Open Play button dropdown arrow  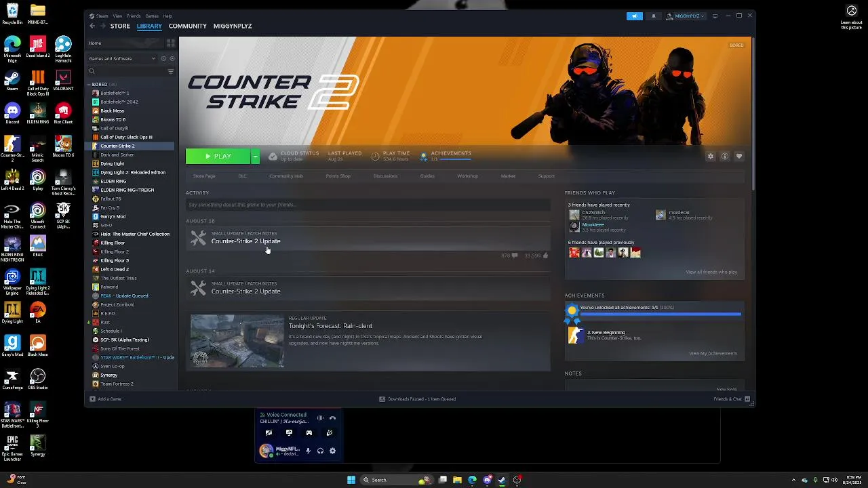pos(255,157)
